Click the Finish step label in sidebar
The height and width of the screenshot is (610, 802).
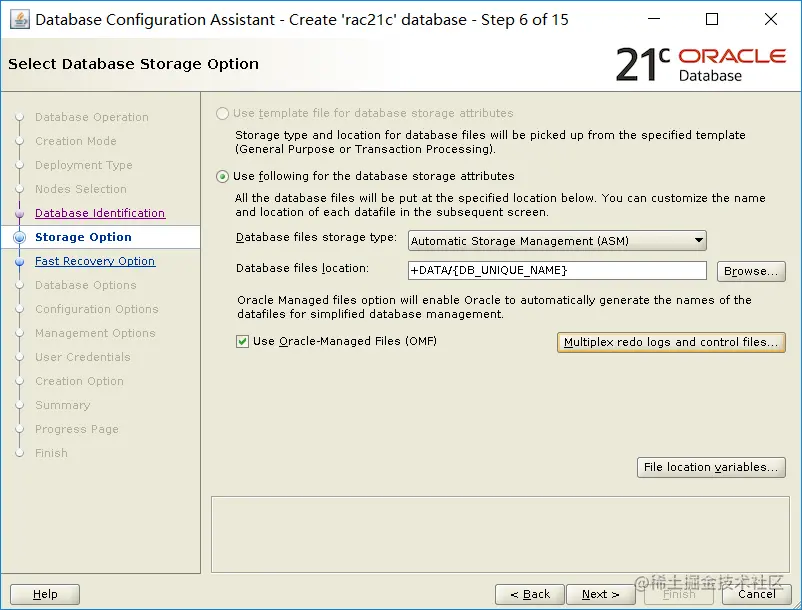pyautogui.click(x=51, y=454)
